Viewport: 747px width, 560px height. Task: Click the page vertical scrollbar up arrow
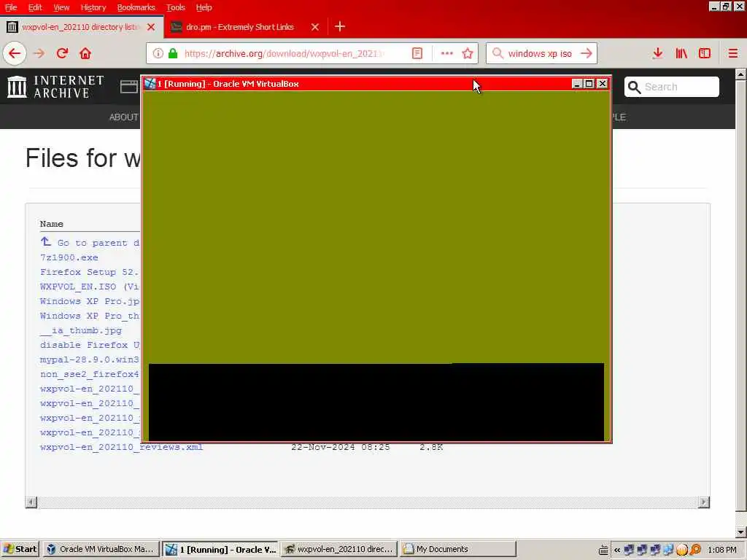point(741,74)
